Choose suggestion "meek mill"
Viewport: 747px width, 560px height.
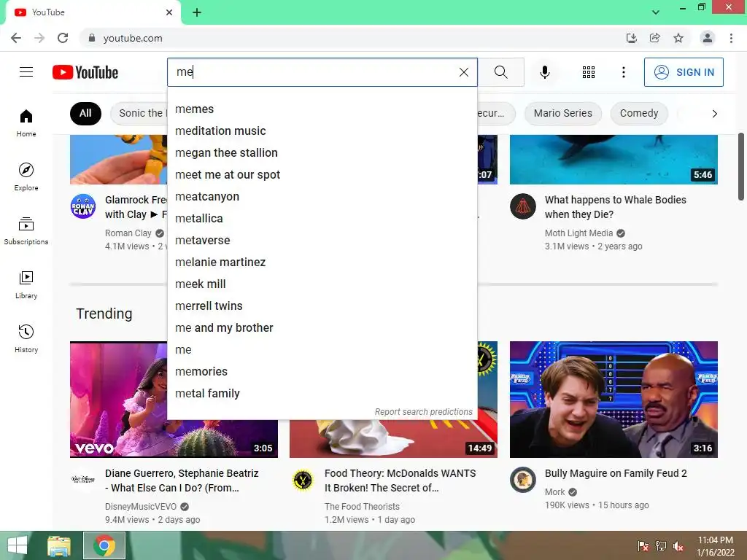pos(322,284)
